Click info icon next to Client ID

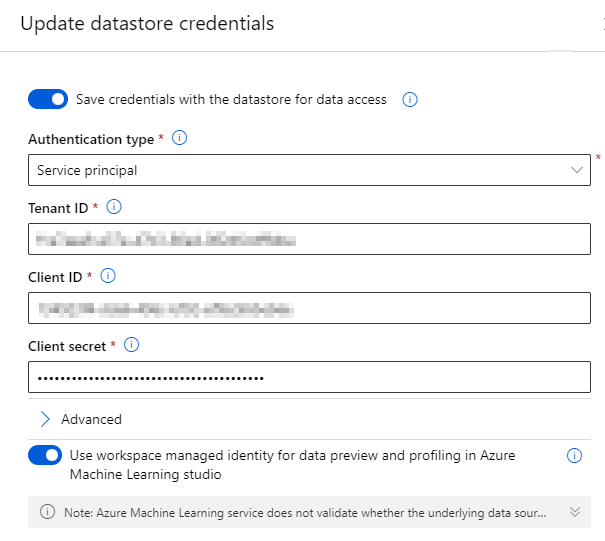click(x=108, y=276)
